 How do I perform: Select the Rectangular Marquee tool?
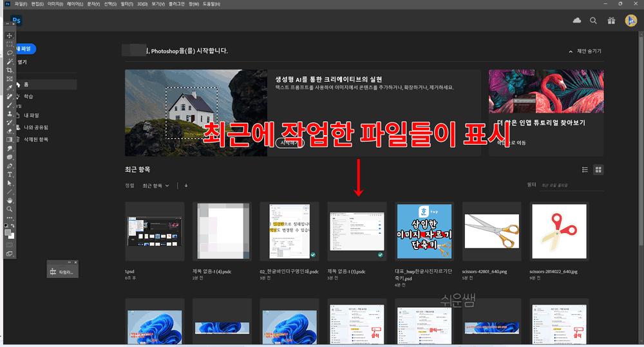pyautogui.click(x=10, y=44)
